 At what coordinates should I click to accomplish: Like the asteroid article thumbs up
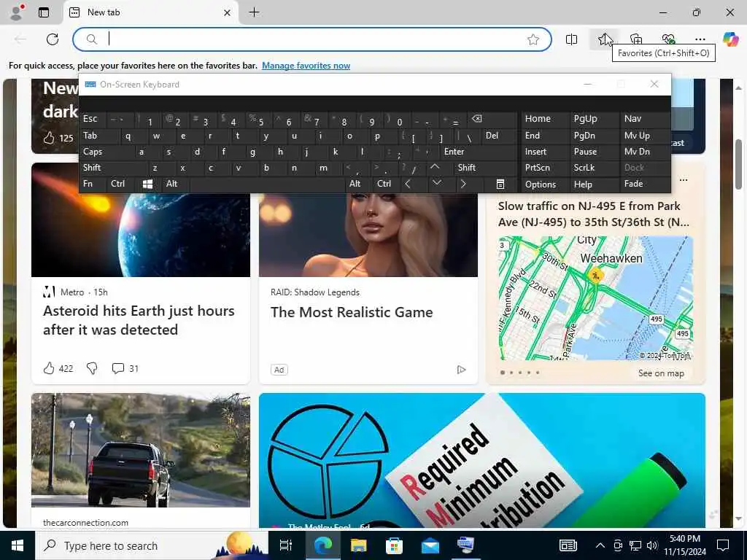coord(49,368)
